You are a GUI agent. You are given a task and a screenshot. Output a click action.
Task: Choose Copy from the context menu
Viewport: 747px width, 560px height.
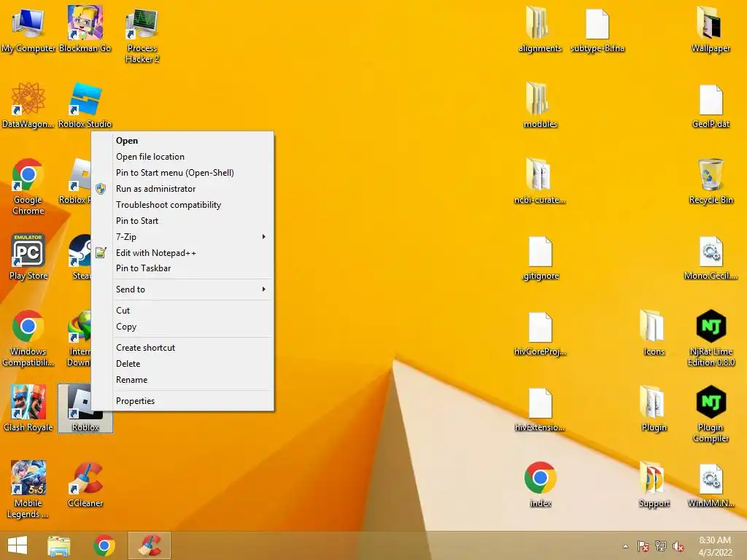click(x=193, y=327)
